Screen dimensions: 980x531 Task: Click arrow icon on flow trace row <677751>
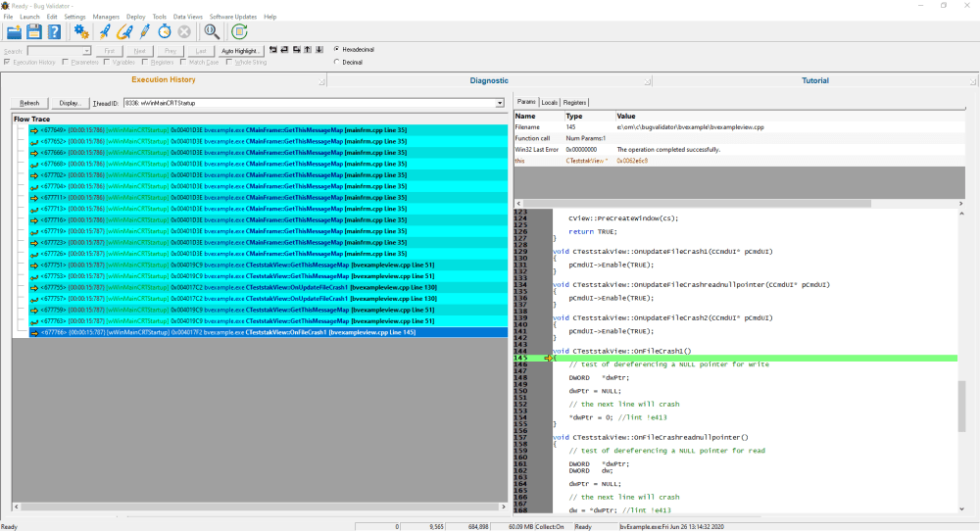click(x=34, y=265)
